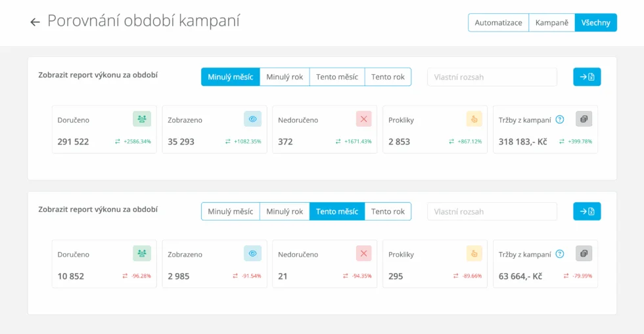Select the Všechny filter
Viewport: 644px width, 334px height.
point(595,22)
